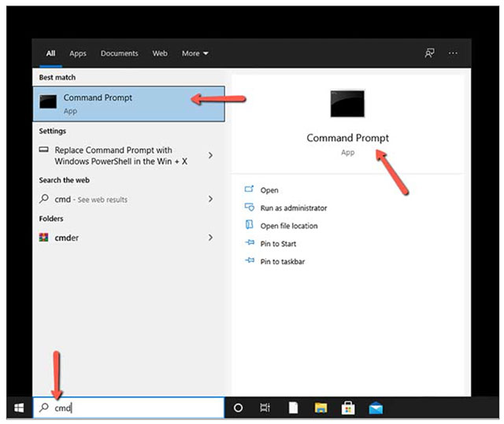This screenshot has height=424, width=504.
Task: Click the Run as administrator shield icon
Action: 250,207
